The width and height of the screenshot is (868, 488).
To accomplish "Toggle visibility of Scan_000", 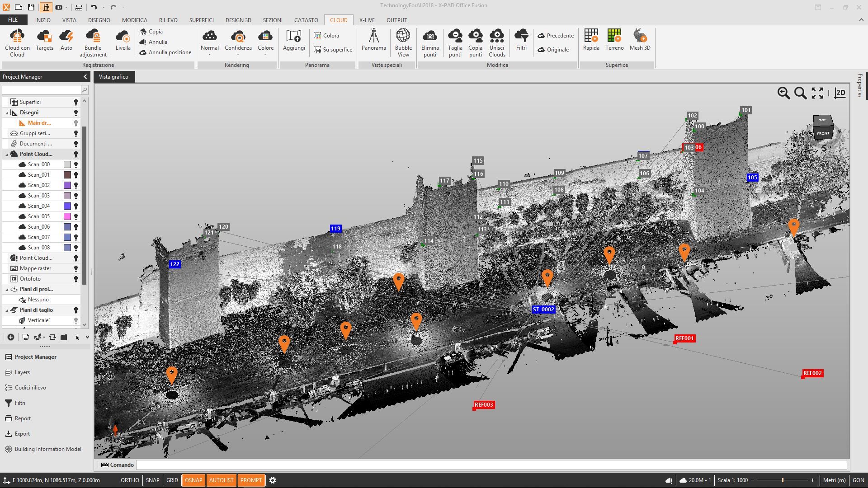I will click(x=76, y=164).
